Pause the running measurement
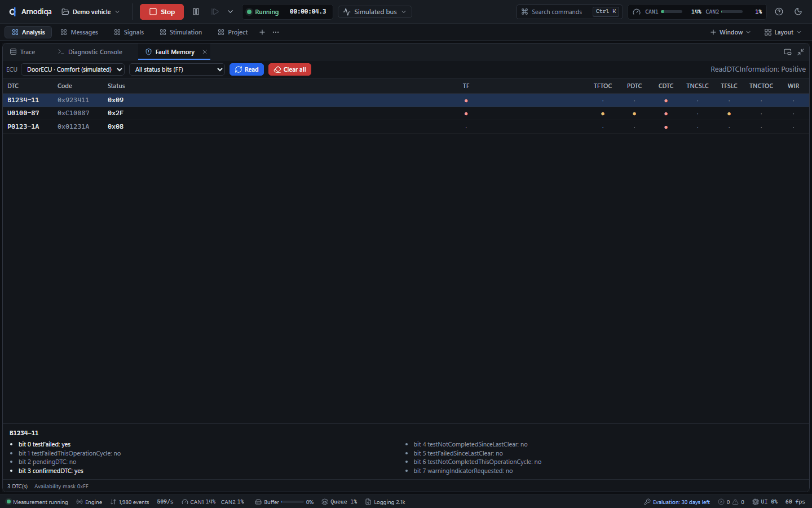812x508 pixels. [196, 12]
